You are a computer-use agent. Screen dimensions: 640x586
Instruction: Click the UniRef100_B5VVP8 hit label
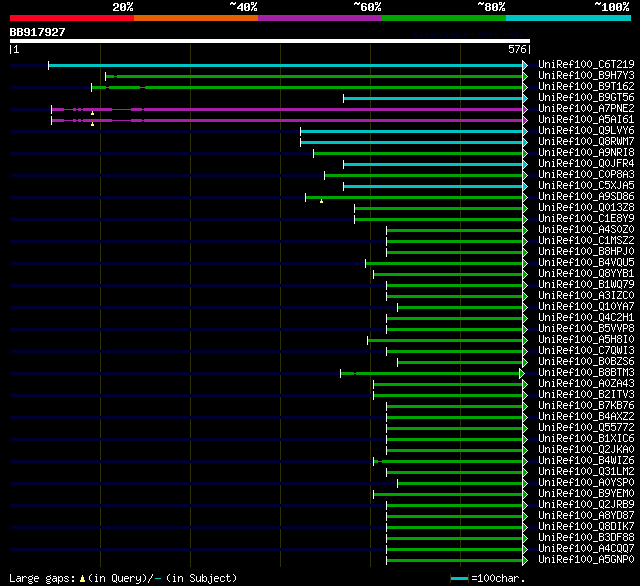(586, 329)
